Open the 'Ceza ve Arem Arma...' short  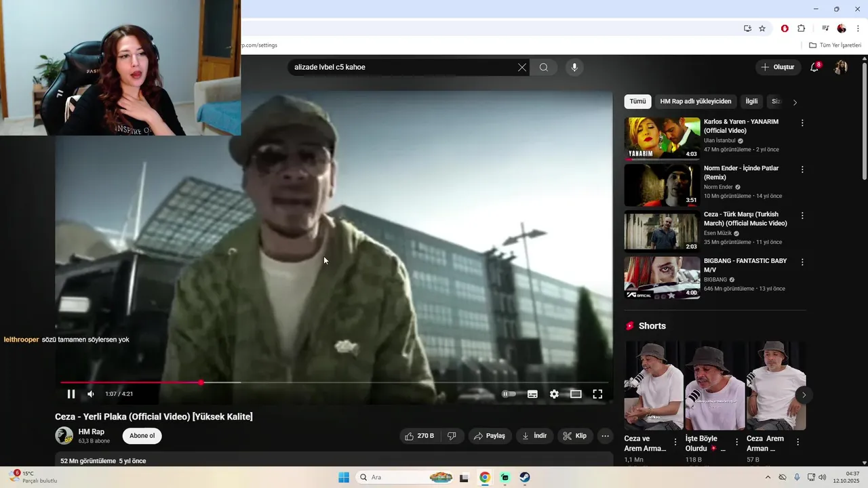(654, 386)
